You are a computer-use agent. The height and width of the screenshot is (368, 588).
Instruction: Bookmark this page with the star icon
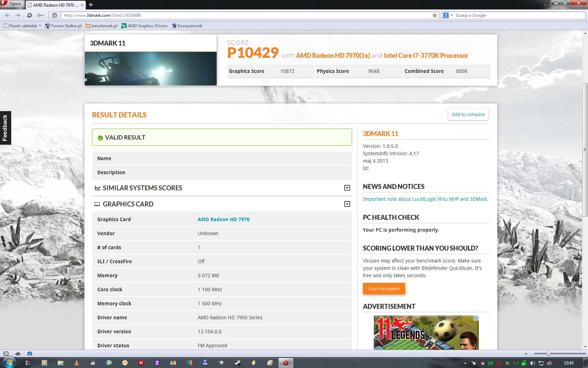click(x=435, y=15)
